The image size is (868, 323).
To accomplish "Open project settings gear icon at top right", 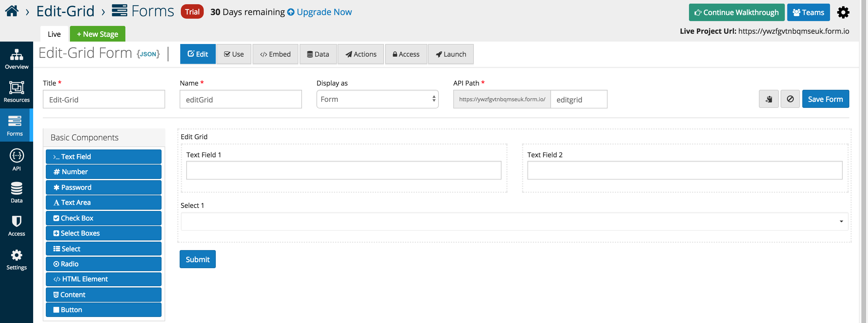I will [x=843, y=12].
